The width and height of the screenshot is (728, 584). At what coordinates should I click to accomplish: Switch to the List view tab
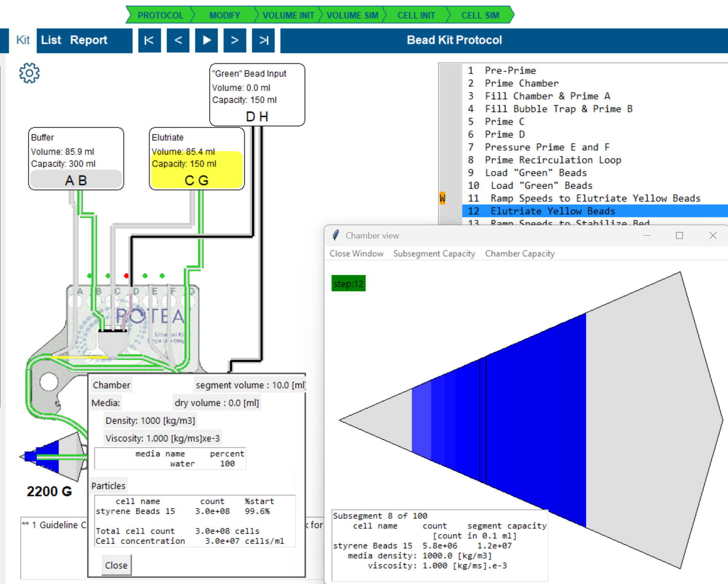(x=51, y=40)
